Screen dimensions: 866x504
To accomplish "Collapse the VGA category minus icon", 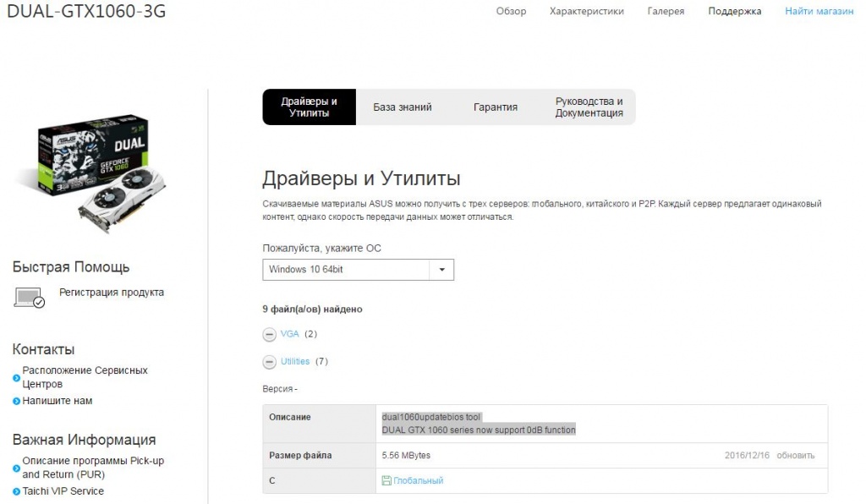I will pos(269,335).
